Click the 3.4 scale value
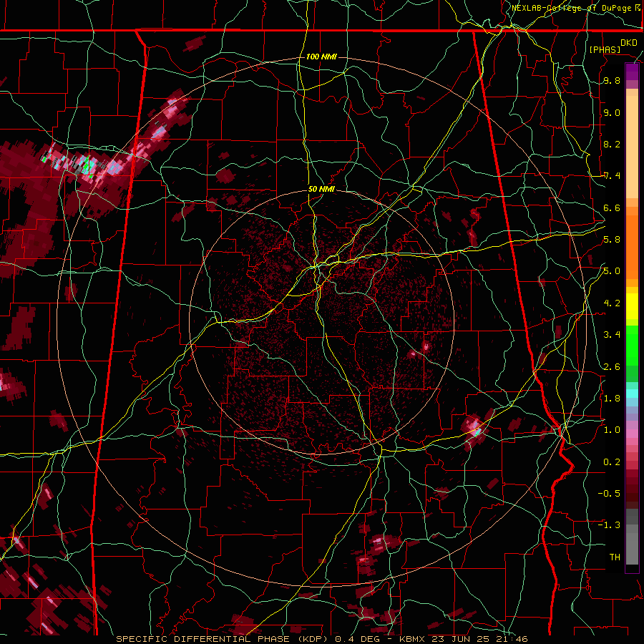The height and width of the screenshot is (644, 644). [612, 335]
